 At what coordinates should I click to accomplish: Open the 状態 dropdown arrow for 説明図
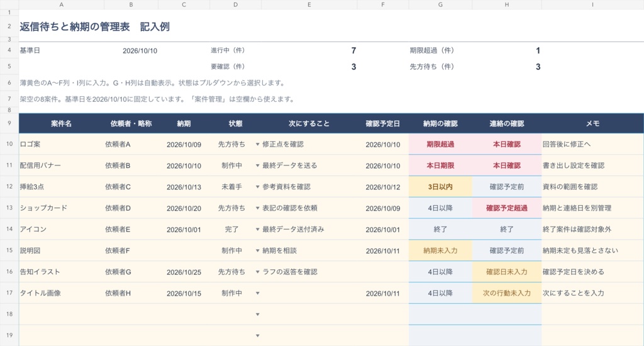[x=257, y=250]
